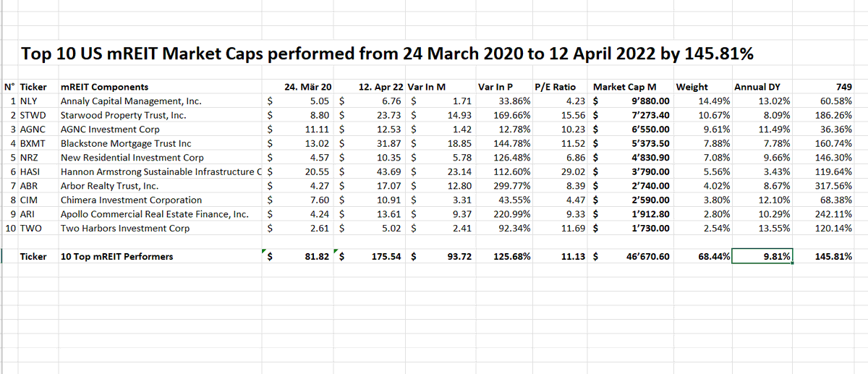
Task: Select the HASI ticker cell
Action: (31, 171)
